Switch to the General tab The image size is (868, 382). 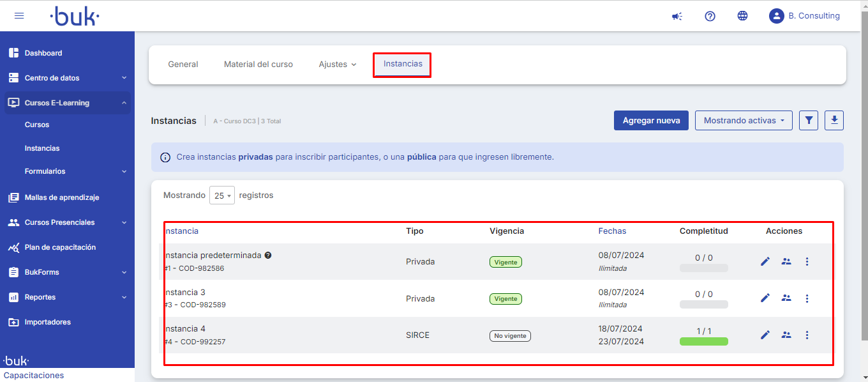183,65
